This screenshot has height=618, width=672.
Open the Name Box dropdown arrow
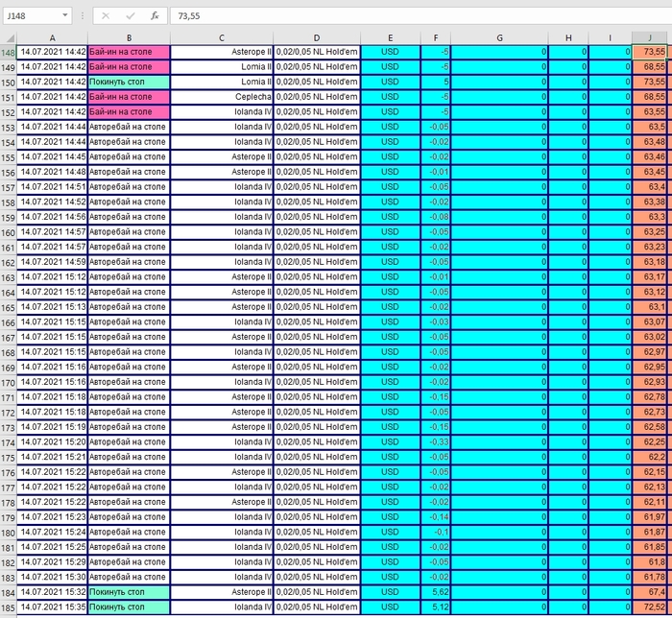[x=64, y=15]
